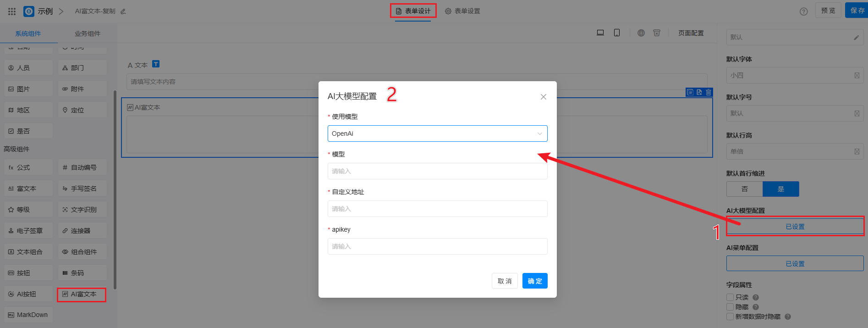This screenshot has width=868, height=328.
Task: Switch to the 表单设置 tab
Action: [462, 11]
